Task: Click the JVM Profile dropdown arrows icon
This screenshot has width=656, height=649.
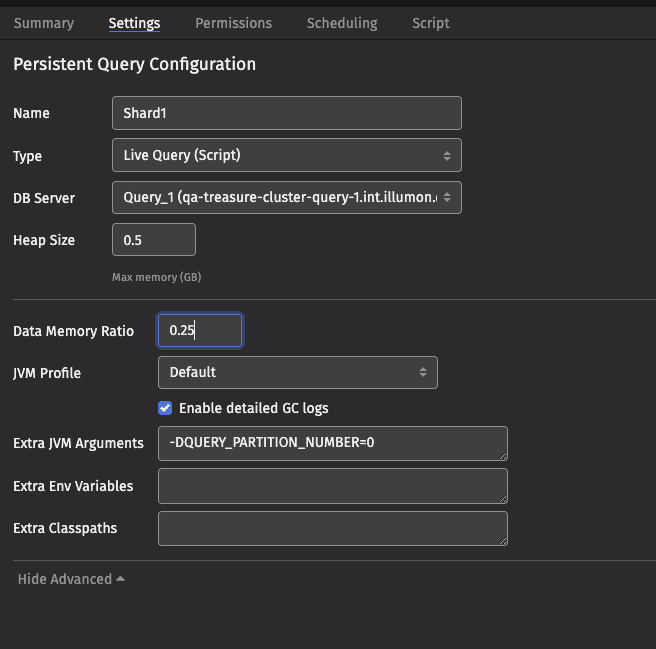Action: click(423, 372)
